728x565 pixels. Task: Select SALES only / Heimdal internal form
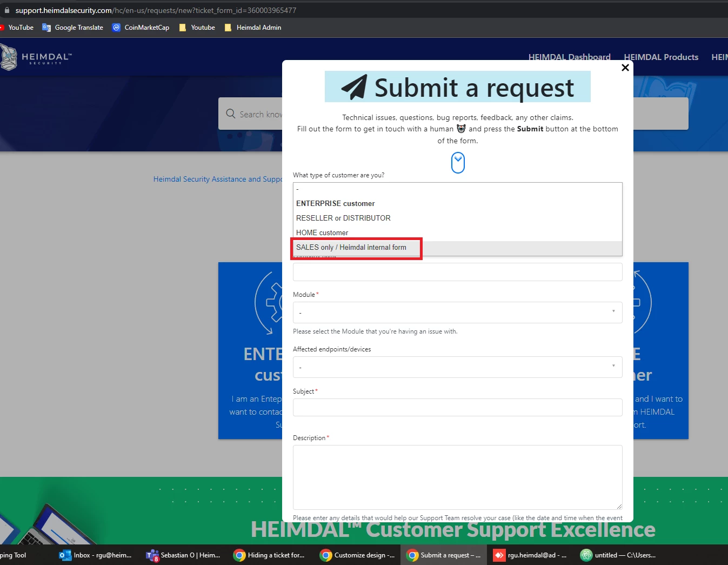point(458,247)
